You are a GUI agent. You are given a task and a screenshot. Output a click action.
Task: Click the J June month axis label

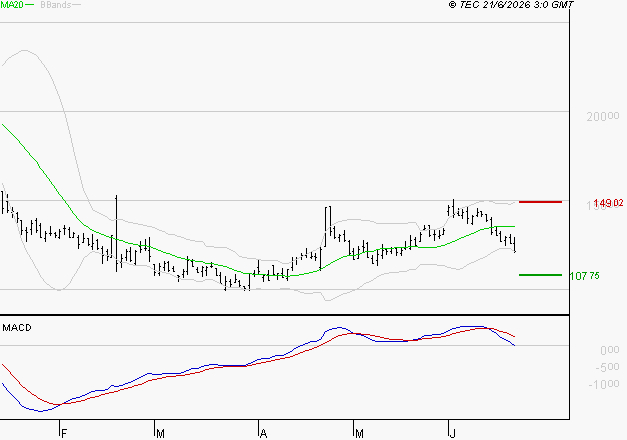tap(453, 434)
